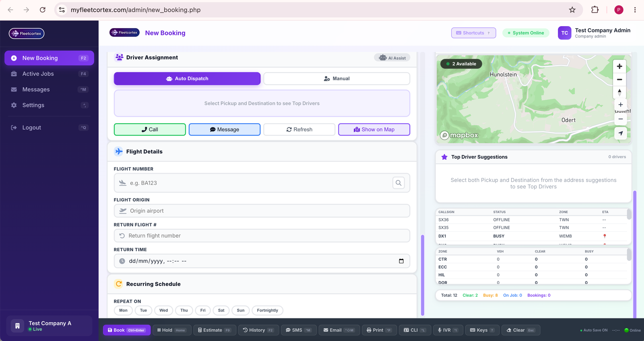Screen dimensions: 644x341
Task: Open the Shortcuts help button
Action: 473,33
